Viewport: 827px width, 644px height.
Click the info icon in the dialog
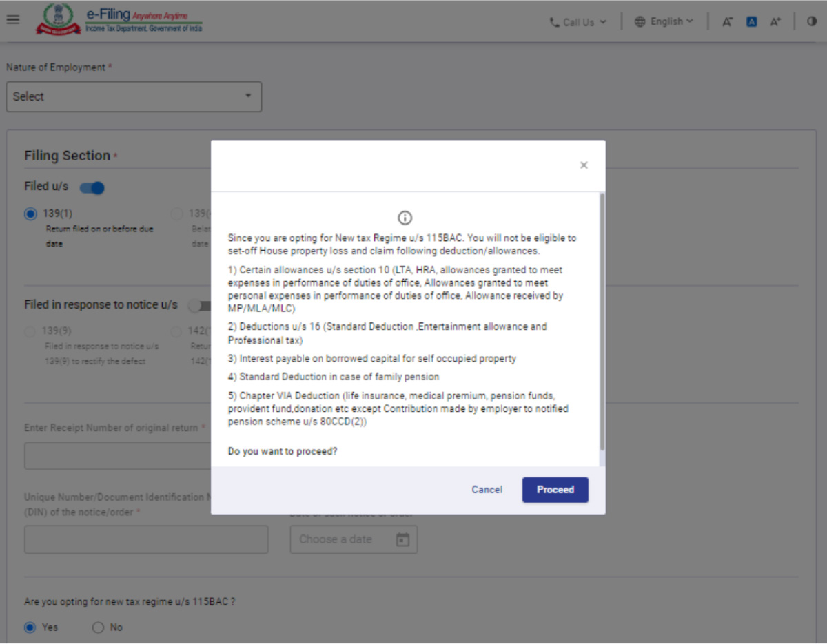pyautogui.click(x=405, y=218)
